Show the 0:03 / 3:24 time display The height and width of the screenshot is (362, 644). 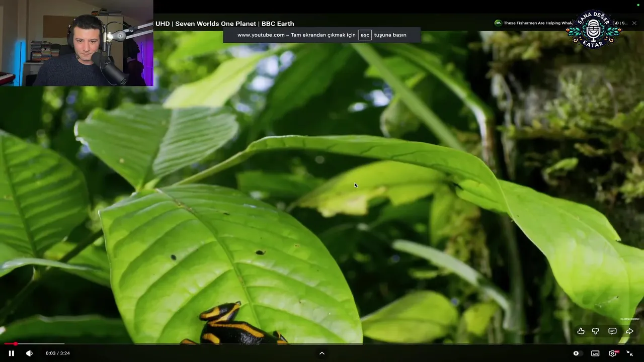pos(57,353)
